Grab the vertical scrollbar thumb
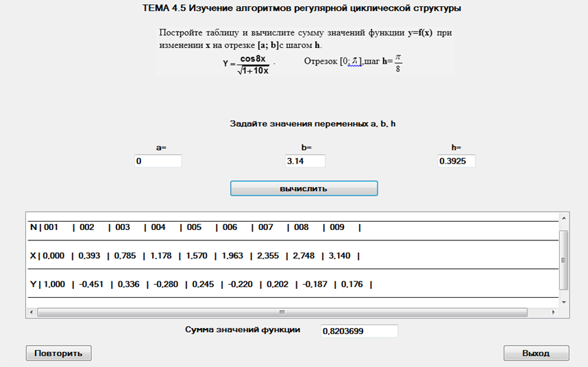This screenshot has width=588, height=367. click(x=564, y=260)
